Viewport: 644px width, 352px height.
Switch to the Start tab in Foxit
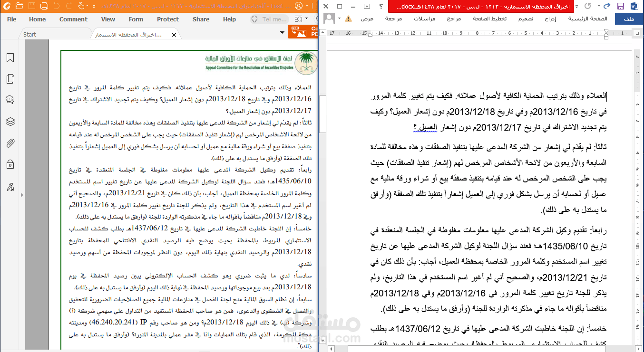point(30,34)
